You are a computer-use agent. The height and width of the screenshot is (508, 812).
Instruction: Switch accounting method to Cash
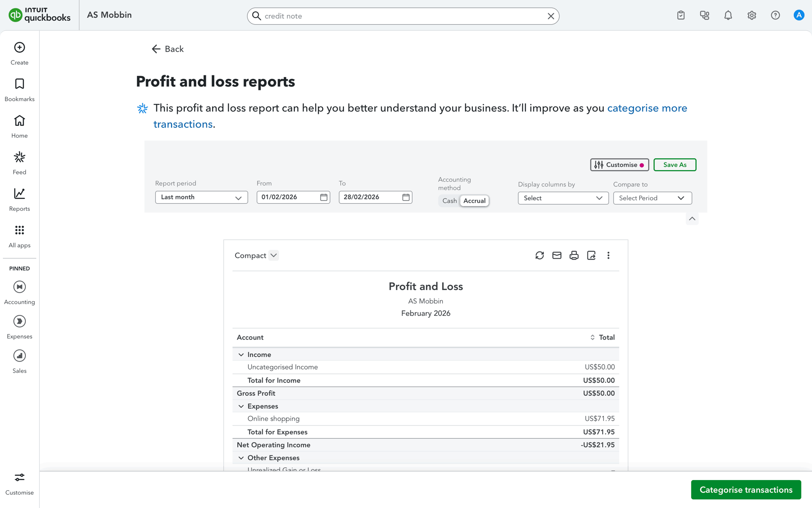coord(450,201)
